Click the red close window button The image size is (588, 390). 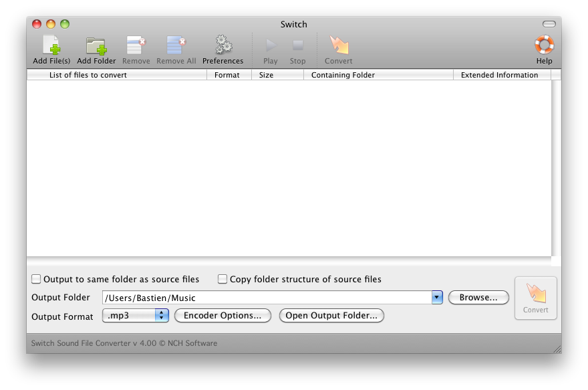(37, 24)
